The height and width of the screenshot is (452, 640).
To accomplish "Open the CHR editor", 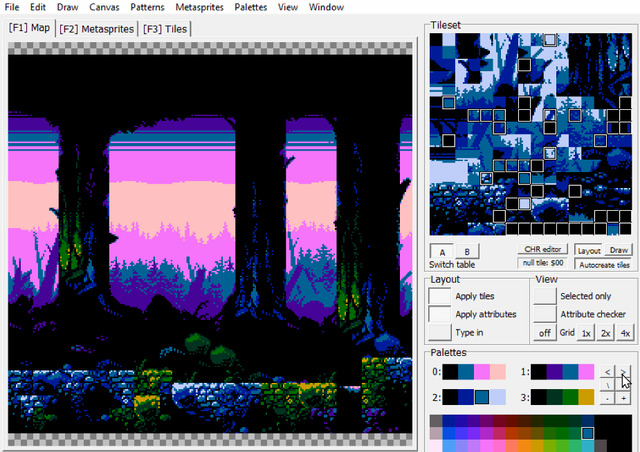I will 542,249.
